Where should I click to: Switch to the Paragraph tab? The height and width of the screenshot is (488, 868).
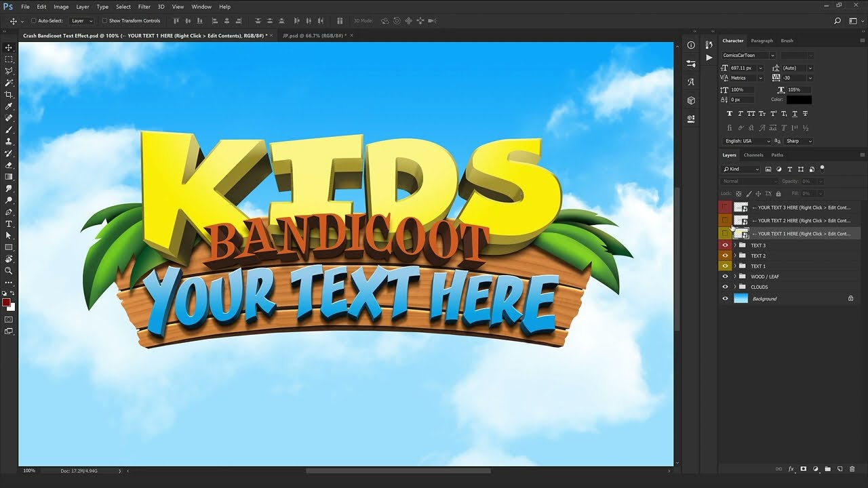[x=762, y=41]
